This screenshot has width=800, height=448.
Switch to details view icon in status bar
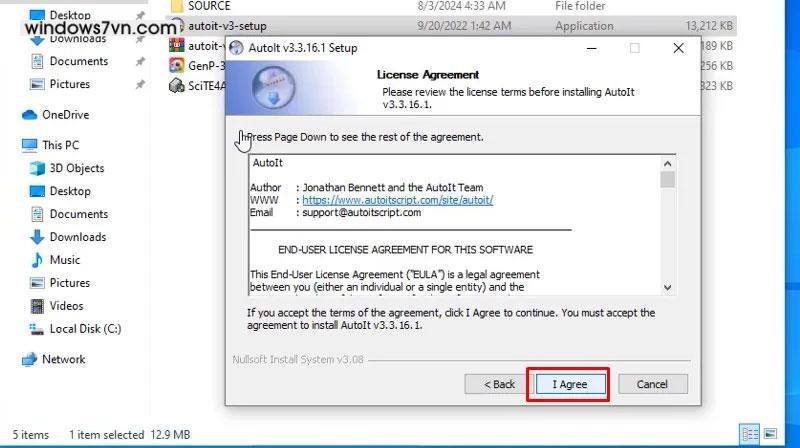coord(749,434)
